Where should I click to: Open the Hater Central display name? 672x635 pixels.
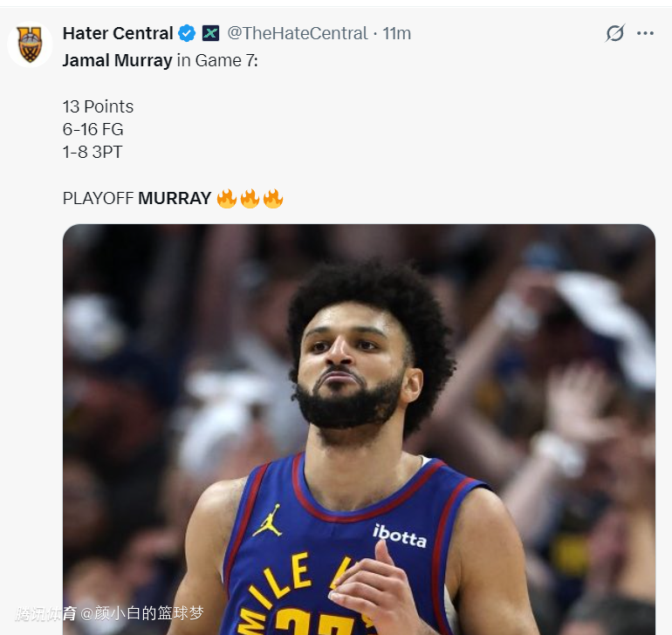click(118, 33)
